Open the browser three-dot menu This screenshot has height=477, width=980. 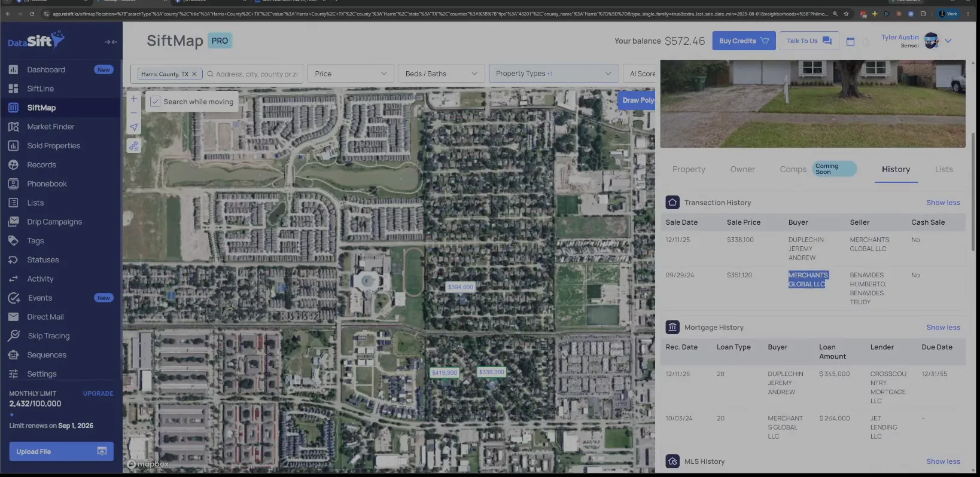click(x=968, y=14)
